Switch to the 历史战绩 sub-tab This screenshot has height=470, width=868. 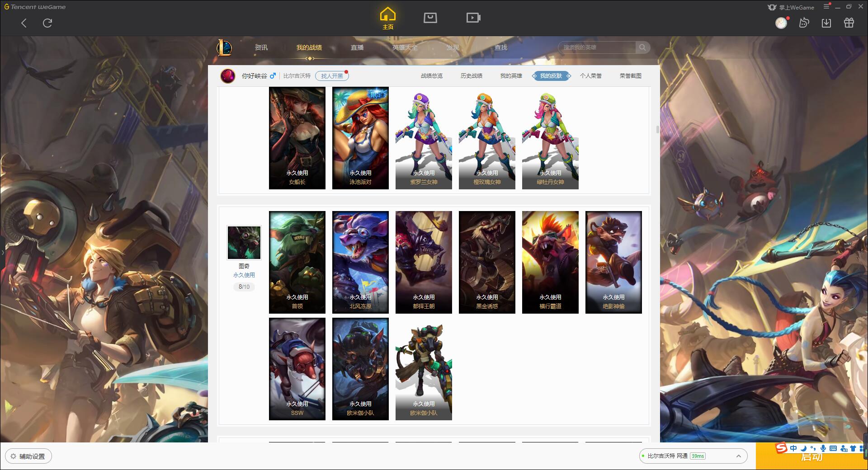[472, 76]
